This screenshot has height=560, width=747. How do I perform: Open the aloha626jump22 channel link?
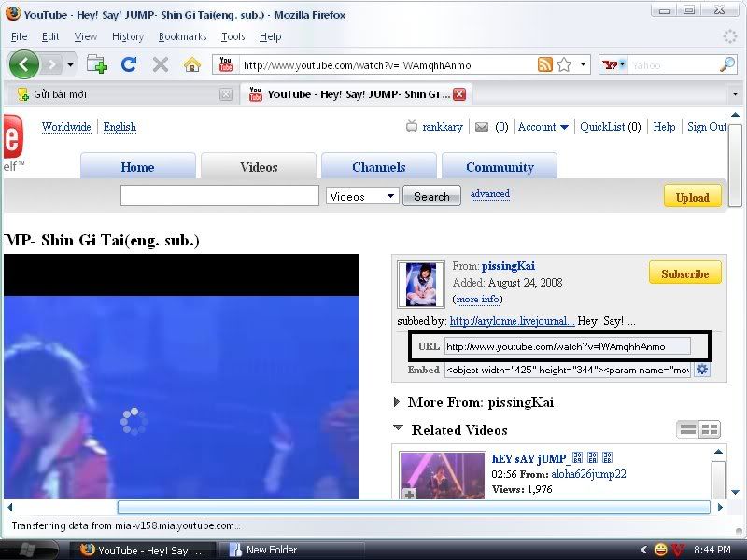(588, 474)
